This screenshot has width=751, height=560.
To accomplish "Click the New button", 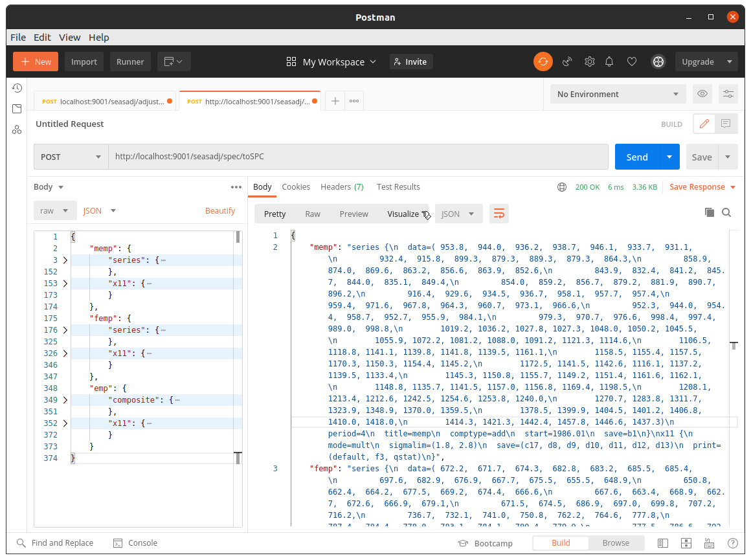I will click(36, 62).
